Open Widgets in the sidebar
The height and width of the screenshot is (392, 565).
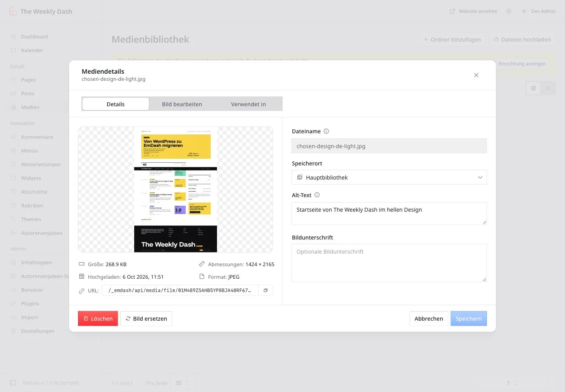click(x=31, y=178)
